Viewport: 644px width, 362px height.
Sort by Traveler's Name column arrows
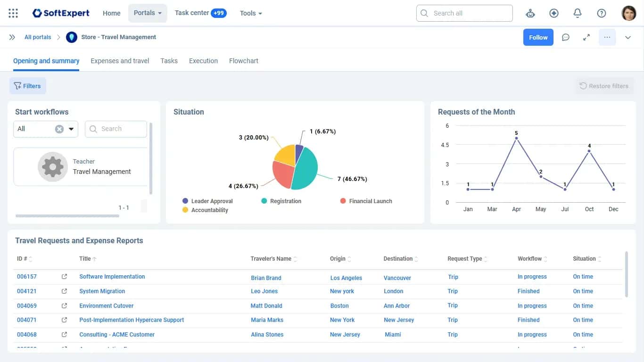pos(295,259)
